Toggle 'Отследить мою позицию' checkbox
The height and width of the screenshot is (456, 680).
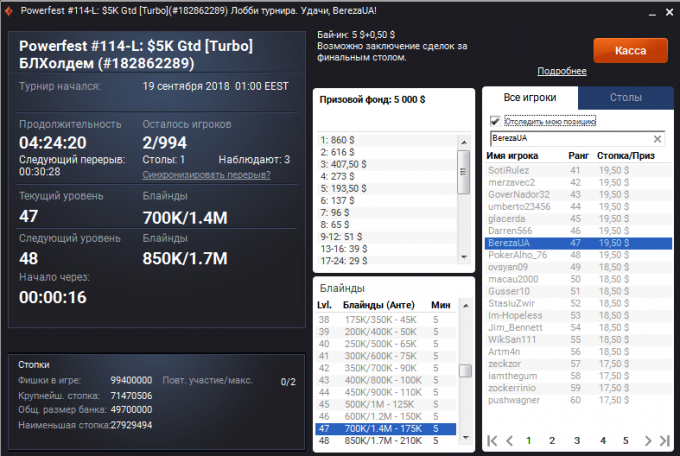[495, 121]
